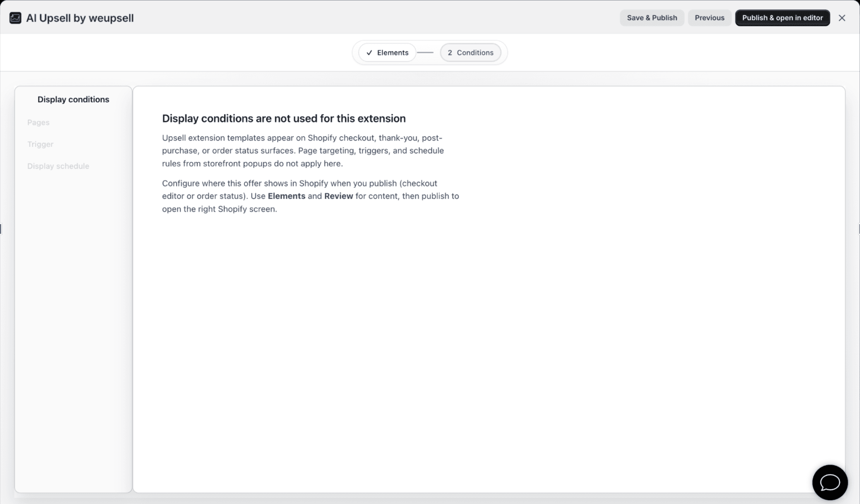Open the Trigger section in sidebar
Screen dimensions: 860x504
point(40,144)
